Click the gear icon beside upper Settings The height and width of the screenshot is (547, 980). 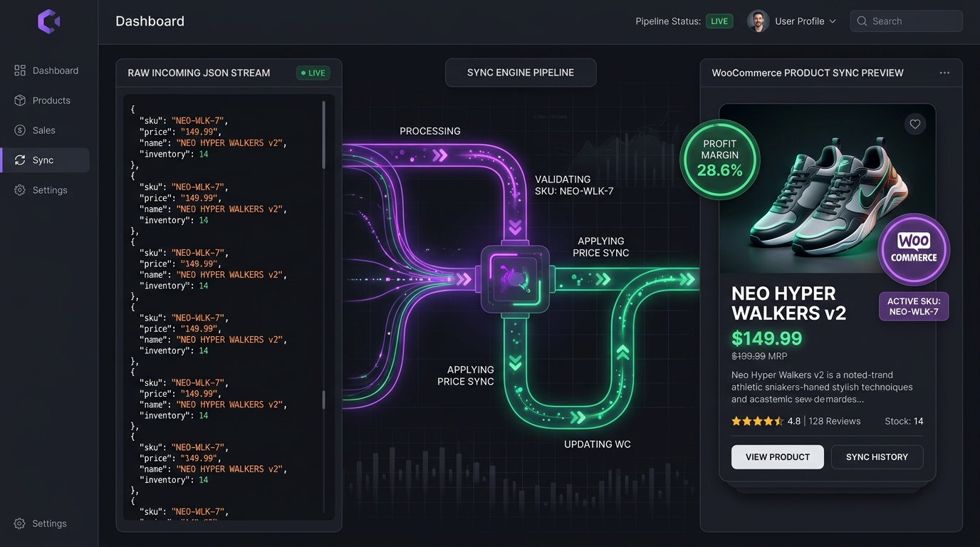(20, 190)
